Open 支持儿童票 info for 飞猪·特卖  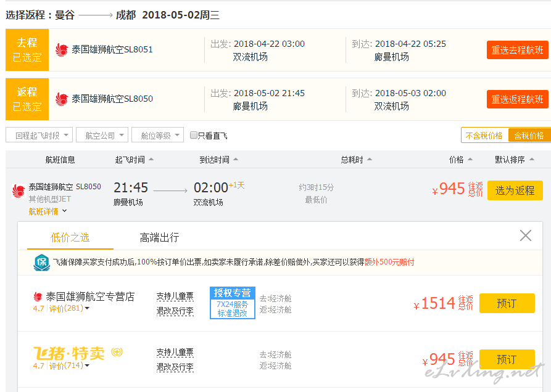click(175, 353)
